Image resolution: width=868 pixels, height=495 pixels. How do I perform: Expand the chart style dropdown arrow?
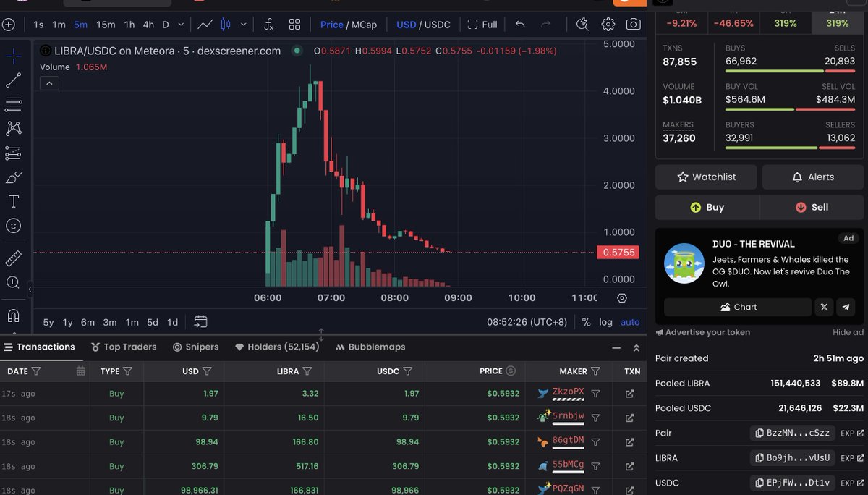tap(243, 25)
